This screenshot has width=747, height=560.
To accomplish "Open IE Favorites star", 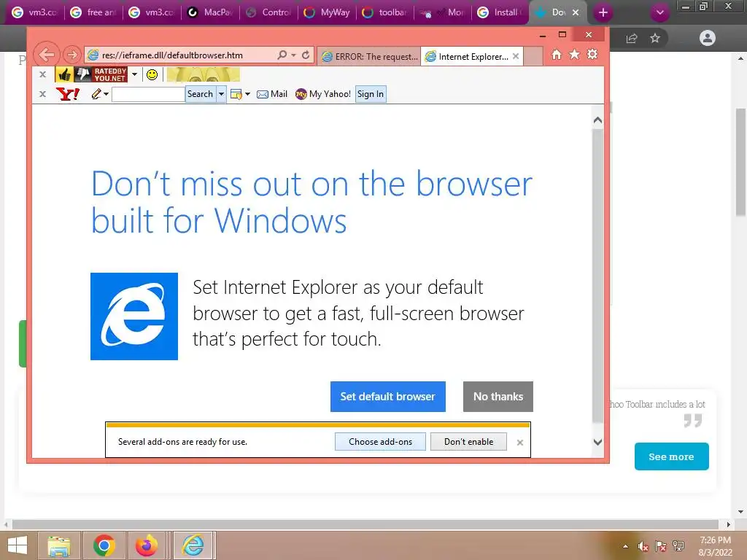I will [575, 54].
